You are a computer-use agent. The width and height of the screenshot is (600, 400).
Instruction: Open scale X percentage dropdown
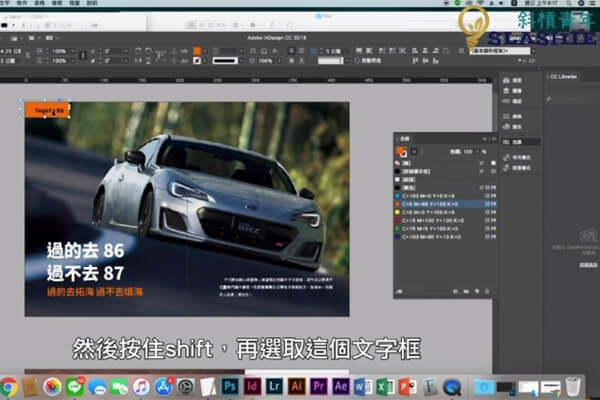click(x=73, y=51)
